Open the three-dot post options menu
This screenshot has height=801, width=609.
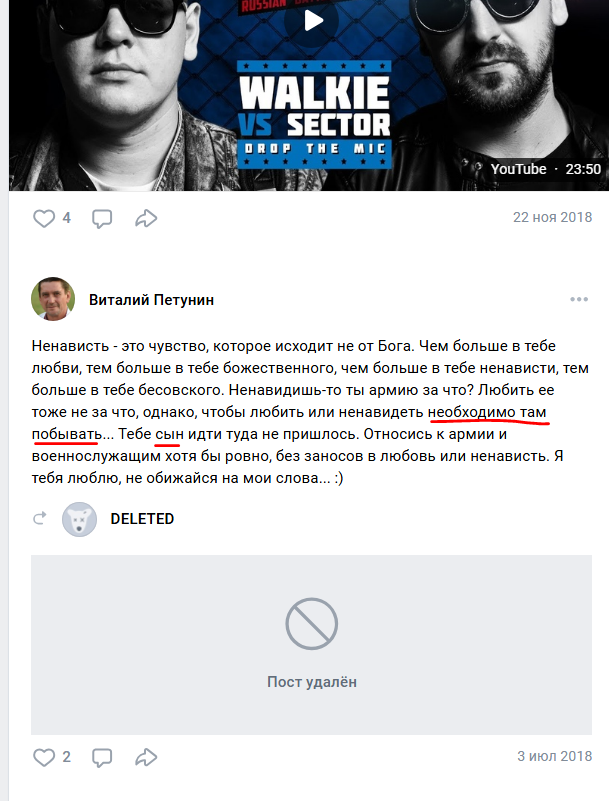click(x=579, y=299)
